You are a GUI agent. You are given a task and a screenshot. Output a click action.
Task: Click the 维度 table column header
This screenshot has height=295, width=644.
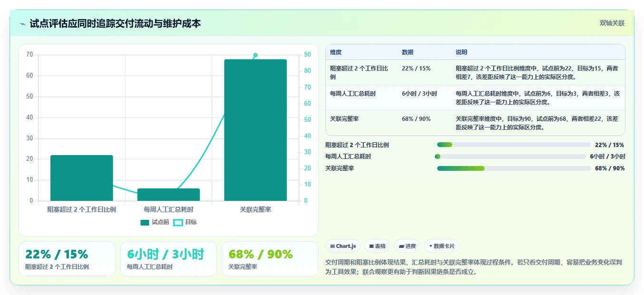(336, 52)
